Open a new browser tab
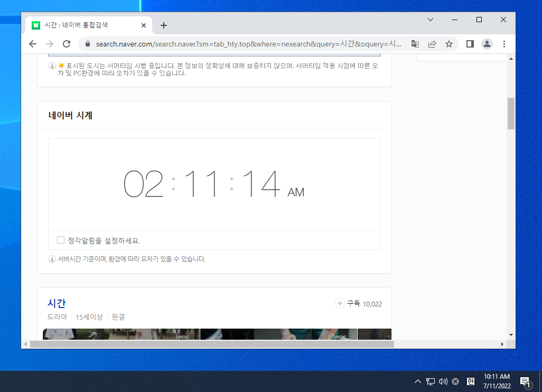This screenshot has width=542, height=392. pyautogui.click(x=164, y=25)
